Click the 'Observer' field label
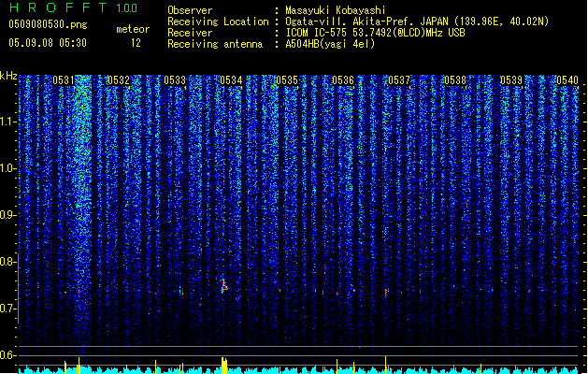The height and width of the screenshot is (374, 588). pyautogui.click(x=190, y=10)
